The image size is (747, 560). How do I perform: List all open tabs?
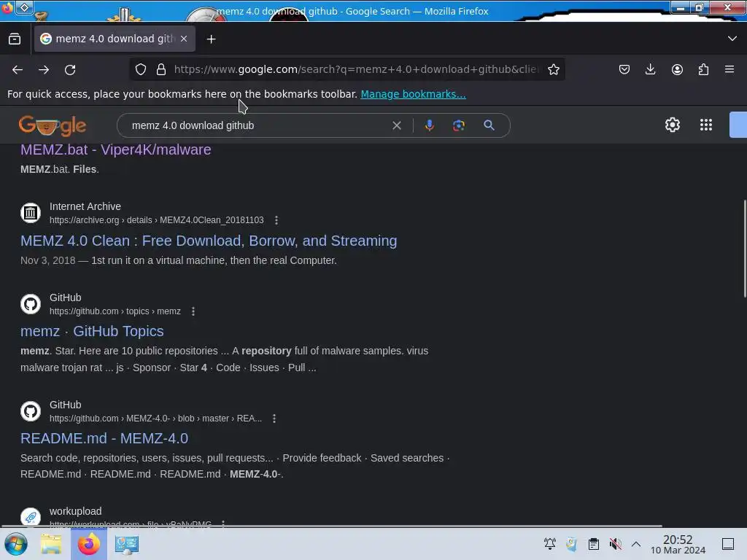pyautogui.click(x=732, y=39)
